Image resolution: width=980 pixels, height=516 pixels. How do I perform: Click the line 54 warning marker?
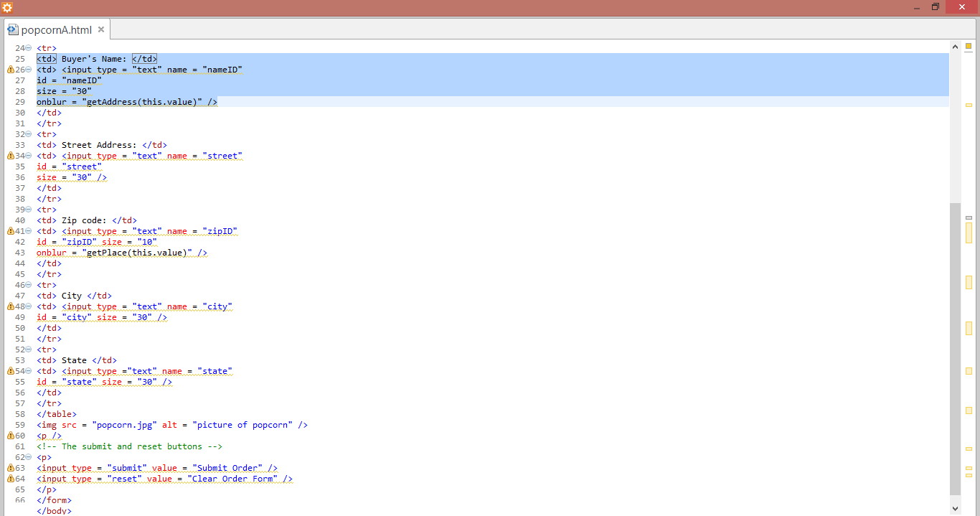(x=11, y=371)
